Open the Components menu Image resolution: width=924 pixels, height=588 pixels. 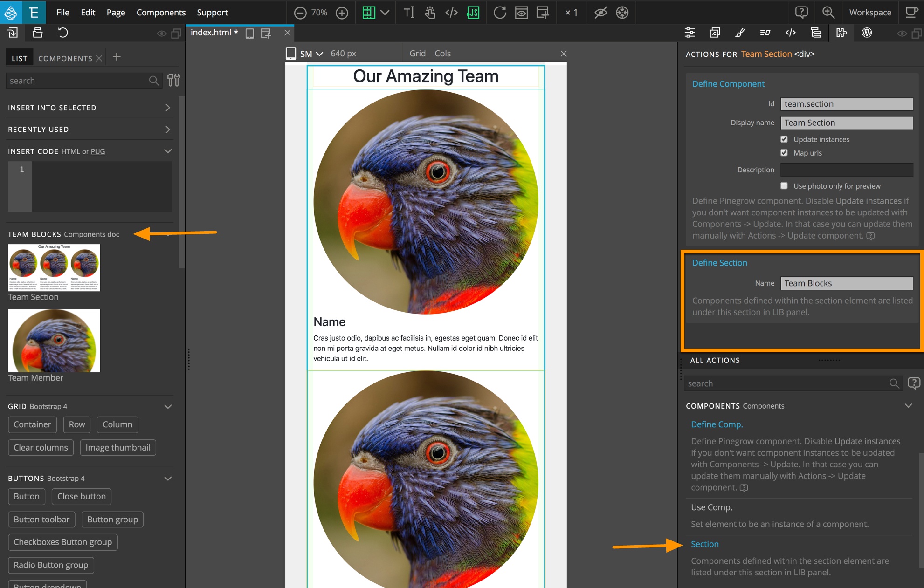click(161, 13)
